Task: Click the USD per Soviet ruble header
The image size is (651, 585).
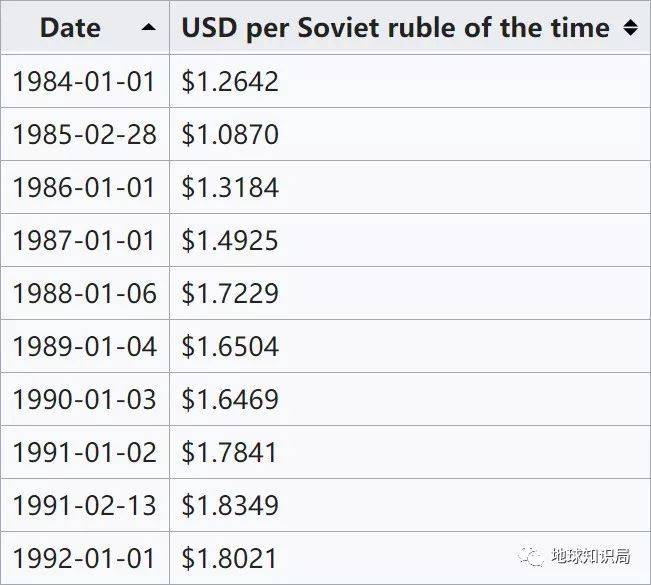Action: point(395,28)
